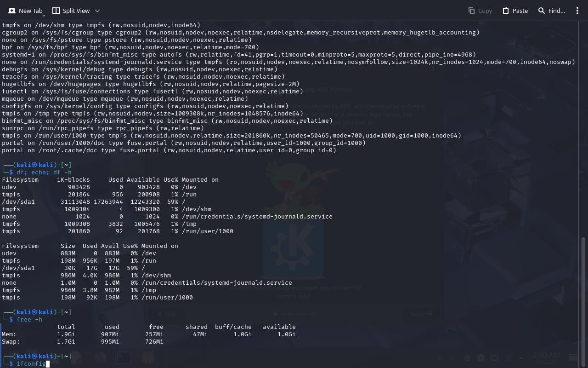Open a new terminal tab
Image resolution: width=588 pixels, height=368 pixels.
pos(25,11)
